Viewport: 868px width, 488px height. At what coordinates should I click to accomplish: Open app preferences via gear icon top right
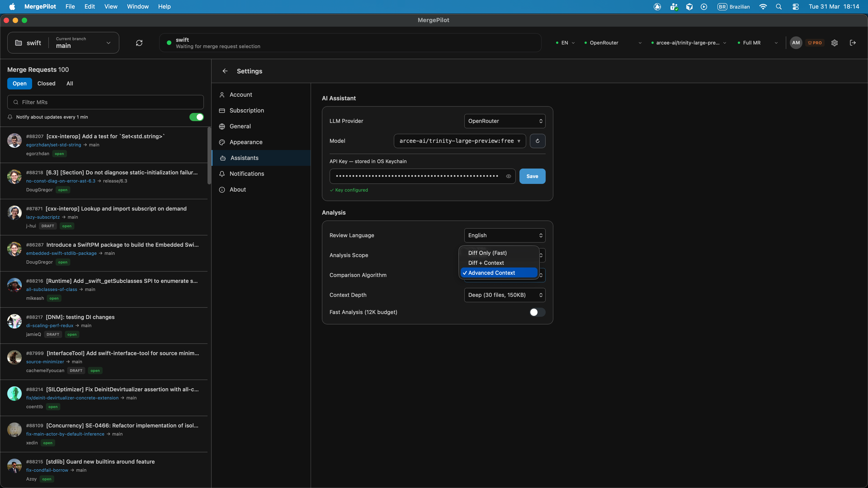(835, 43)
